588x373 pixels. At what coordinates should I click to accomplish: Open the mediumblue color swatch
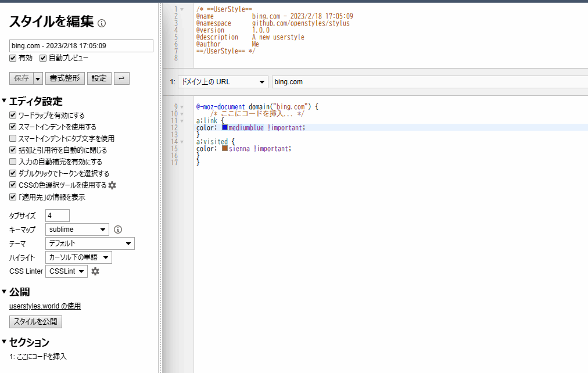coord(225,127)
